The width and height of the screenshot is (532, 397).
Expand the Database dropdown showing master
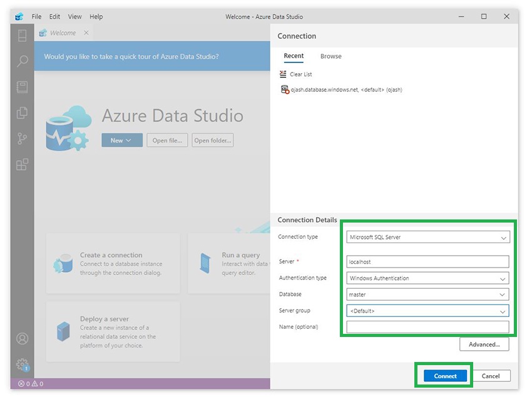427,294
